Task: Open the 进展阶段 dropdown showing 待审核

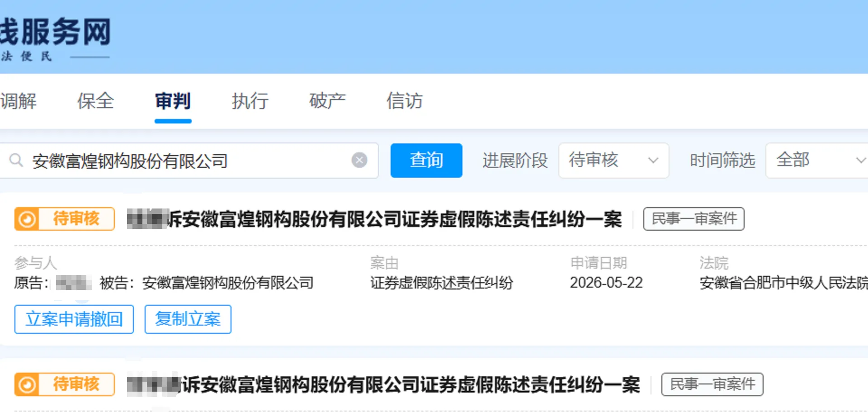Action: pos(613,160)
